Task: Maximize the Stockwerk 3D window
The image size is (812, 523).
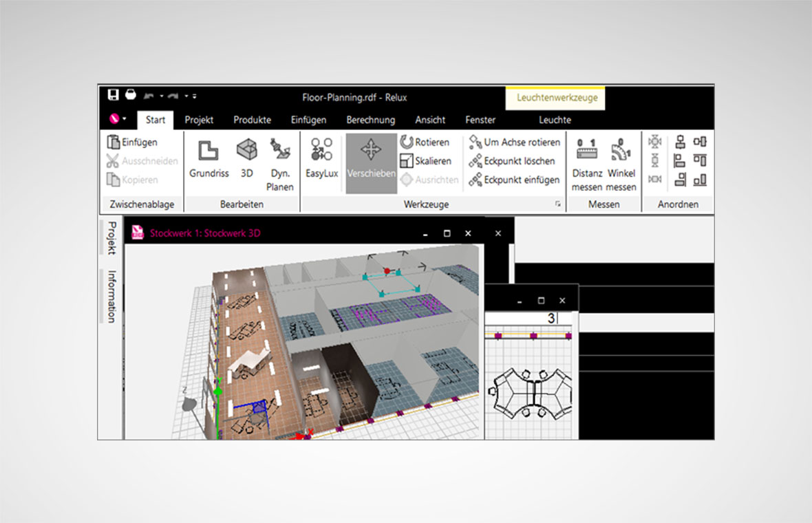Action: [447, 233]
